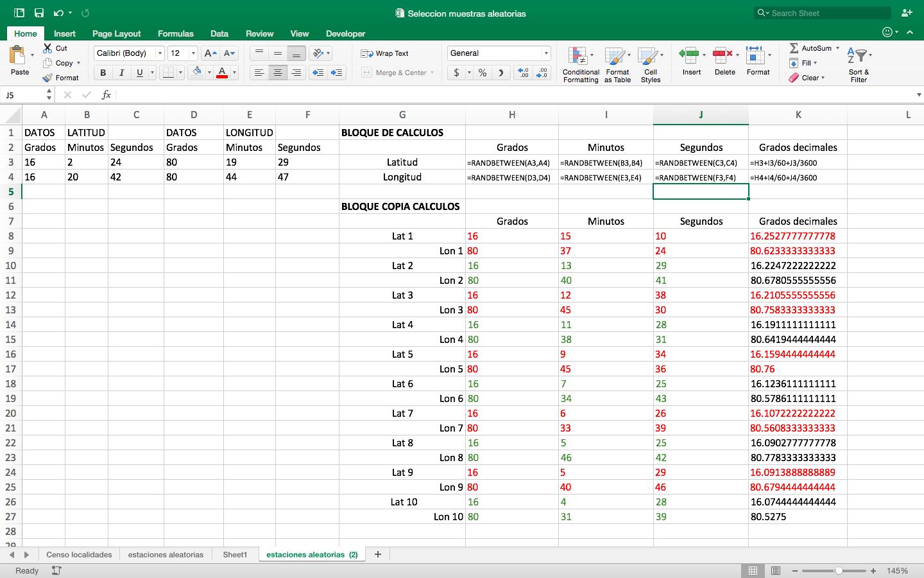Expand the number format dropdown

(x=546, y=53)
